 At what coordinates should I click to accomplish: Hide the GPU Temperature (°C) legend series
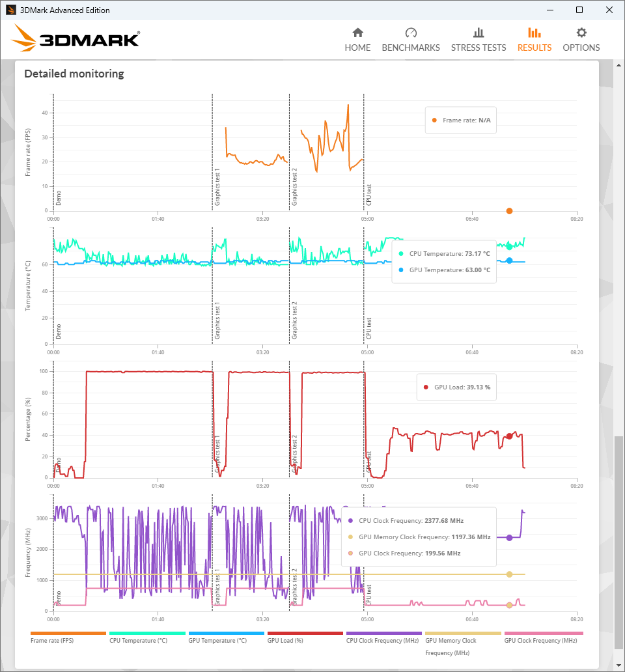click(226, 640)
